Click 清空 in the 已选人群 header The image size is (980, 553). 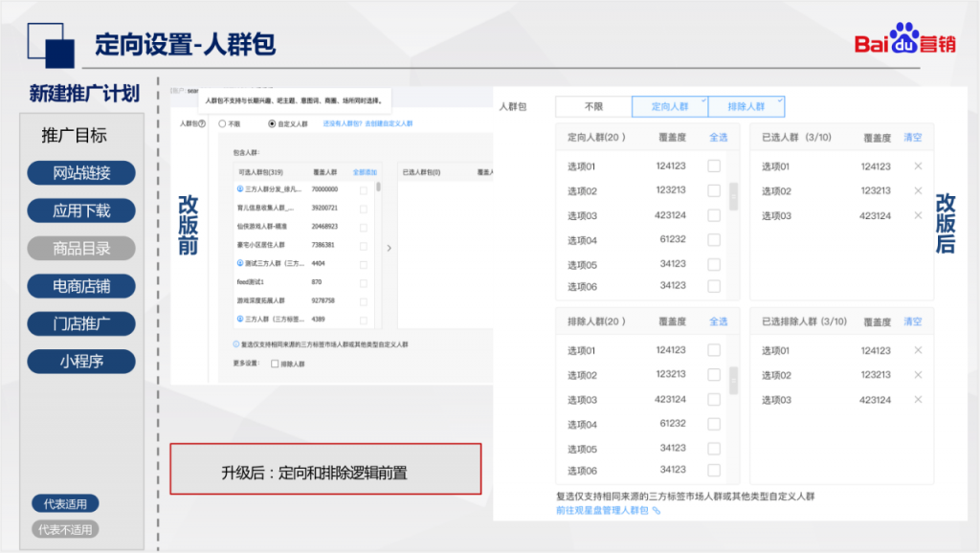point(912,138)
